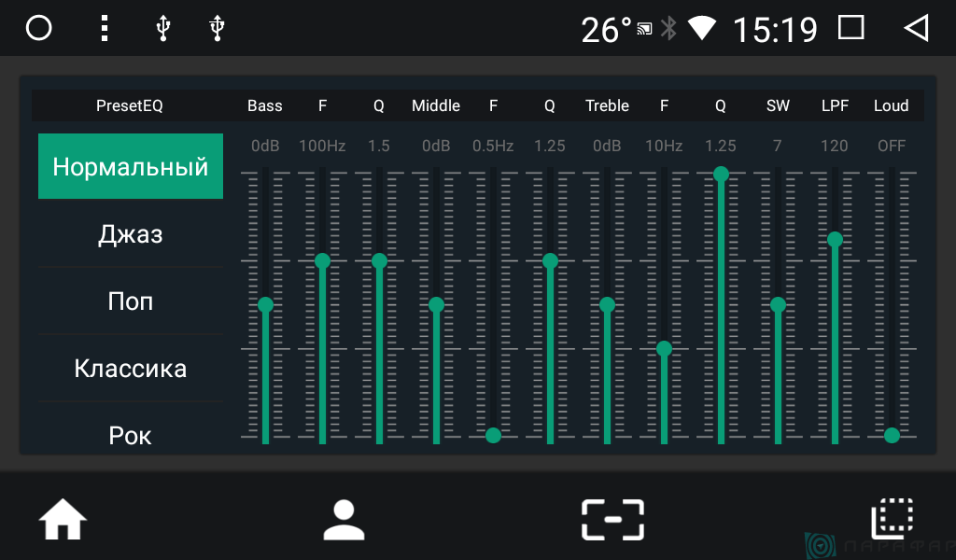Open the multi-window layers icon
This screenshot has width=956, height=560.
[x=892, y=519]
